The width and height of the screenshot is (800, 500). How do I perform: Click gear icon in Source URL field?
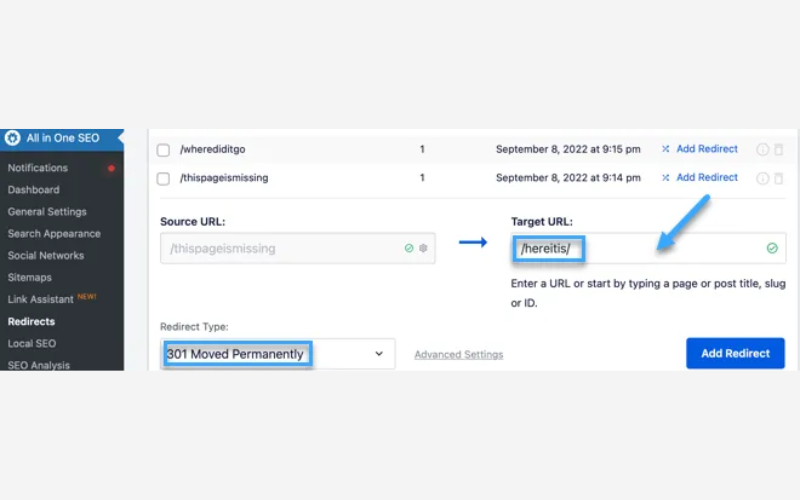pos(423,248)
